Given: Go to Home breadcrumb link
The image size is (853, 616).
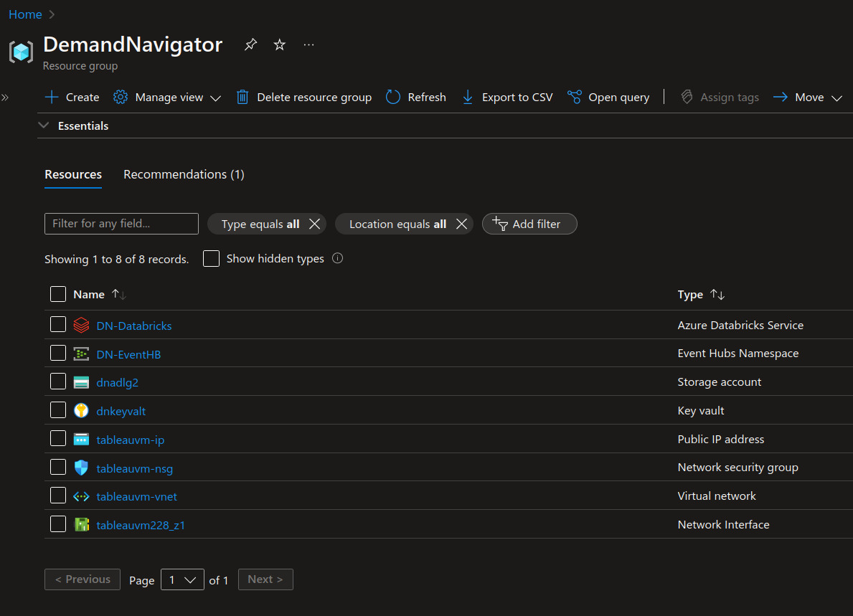Looking at the screenshot, I should tap(25, 14).
